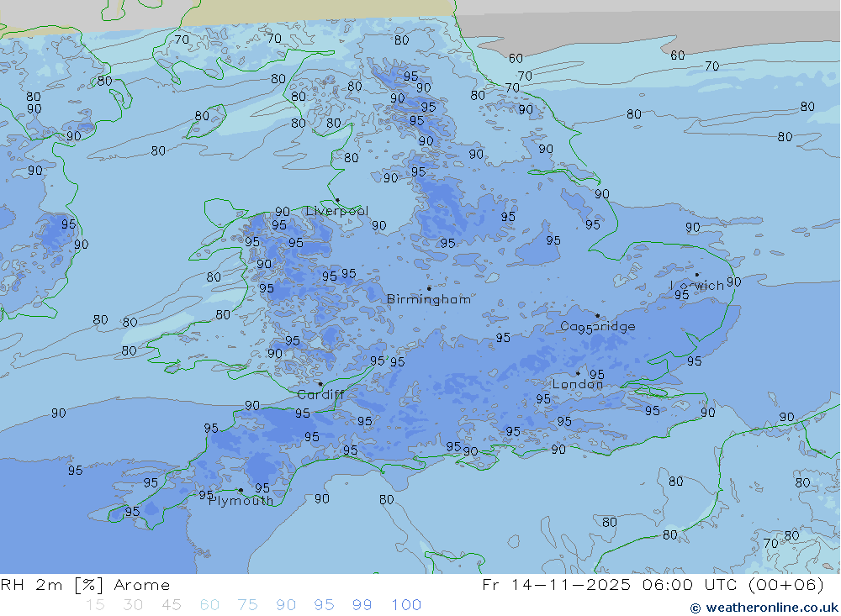
Task: Select legend value 60
Action: click(209, 605)
